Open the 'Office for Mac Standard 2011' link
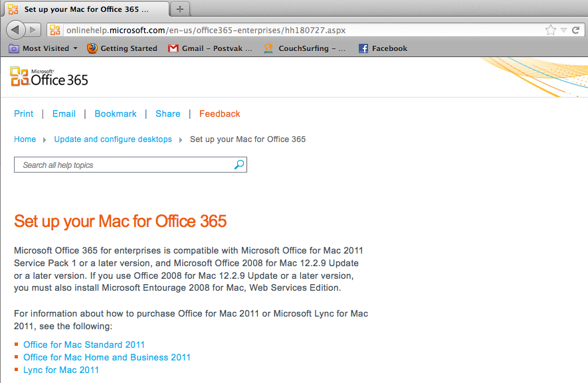The width and height of the screenshot is (588, 383). pyautogui.click(x=84, y=345)
